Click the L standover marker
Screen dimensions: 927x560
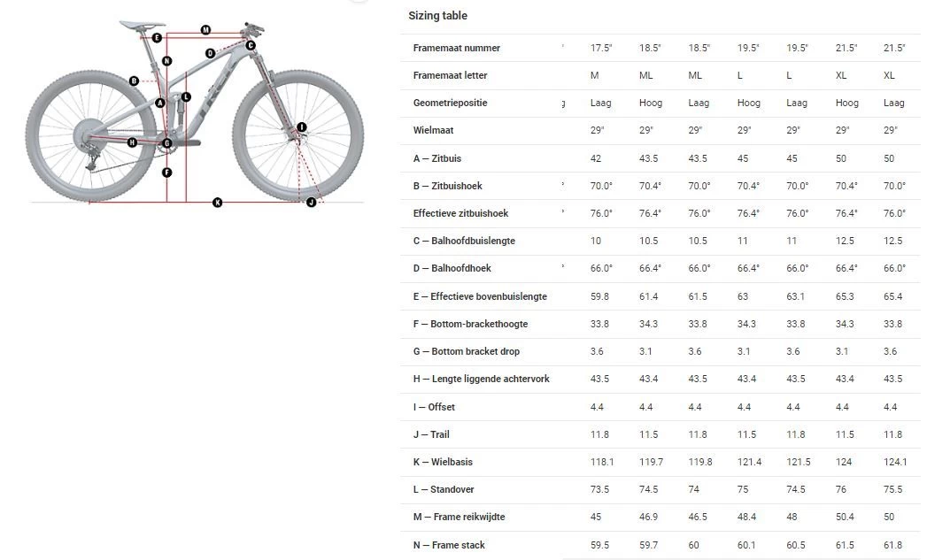pyautogui.click(x=186, y=96)
